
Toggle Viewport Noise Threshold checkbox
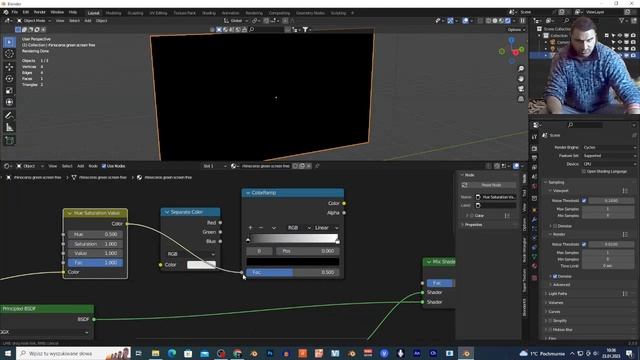click(x=584, y=201)
